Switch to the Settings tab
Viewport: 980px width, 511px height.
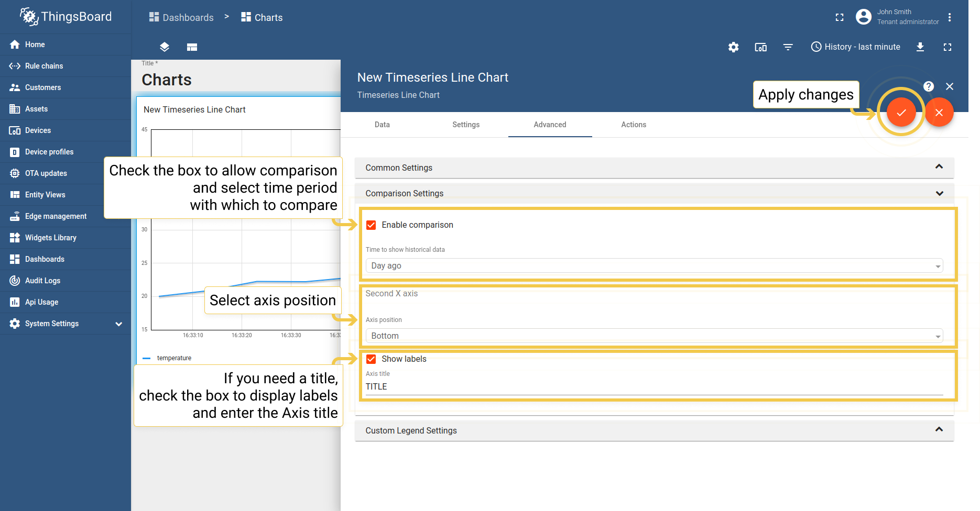466,125
